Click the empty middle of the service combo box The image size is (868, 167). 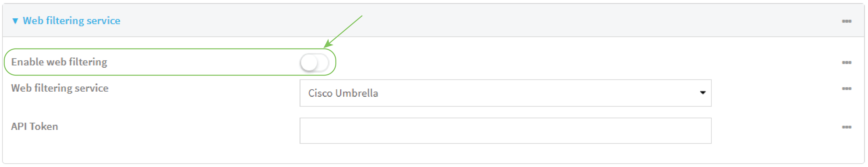click(x=539, y=93)
